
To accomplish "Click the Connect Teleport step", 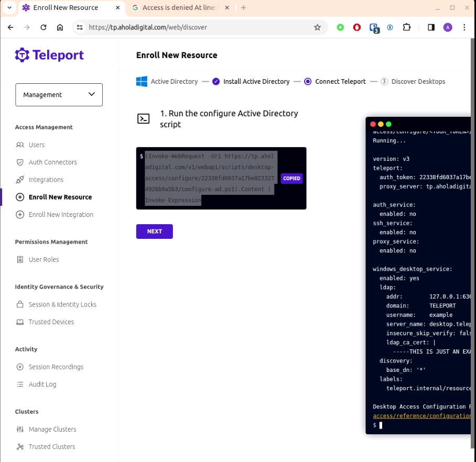I will (x=335, y=82).
